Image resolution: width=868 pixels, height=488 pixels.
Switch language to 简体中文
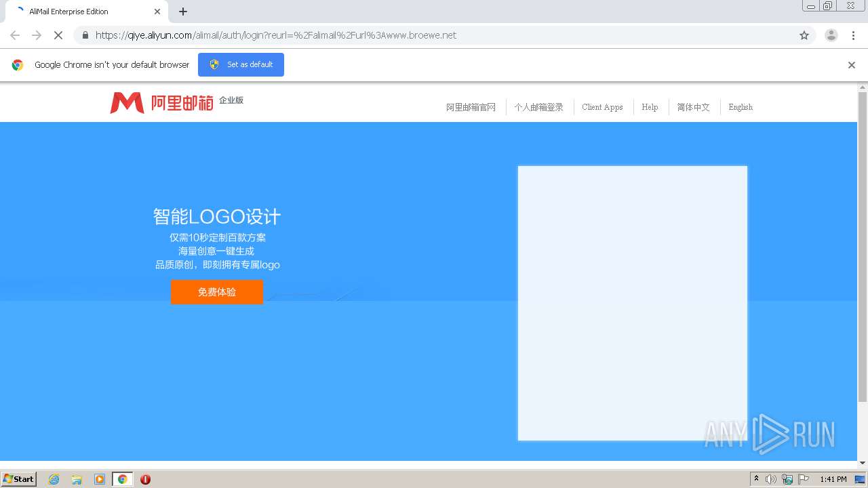pyautogui.click(x=693, y=107)
